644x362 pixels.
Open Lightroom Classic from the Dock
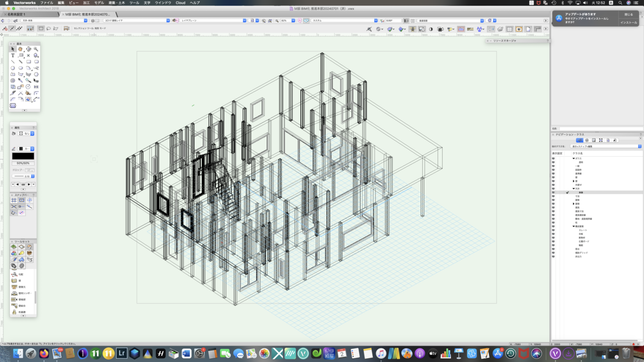[x=122, y=354]
